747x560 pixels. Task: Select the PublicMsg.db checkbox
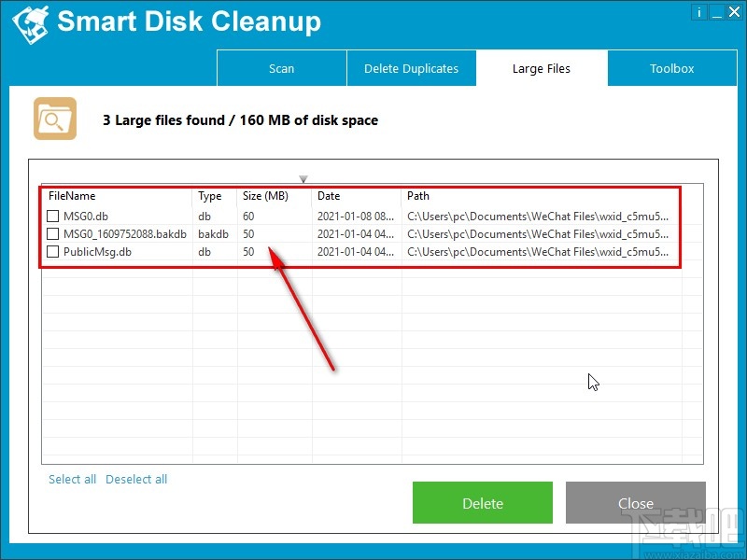[53, 251]
